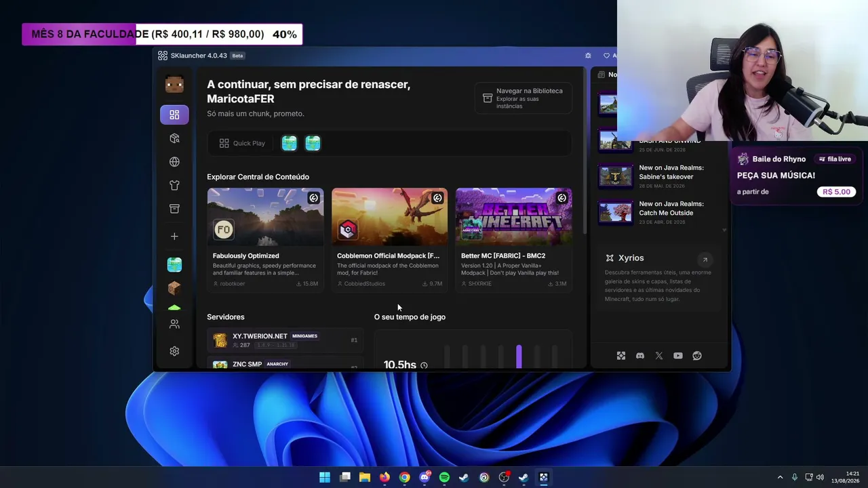The height and width of the screenshot is (488, 868).
Task: Click the 'Xyrios' title text
Action: (x=631, y=258)
